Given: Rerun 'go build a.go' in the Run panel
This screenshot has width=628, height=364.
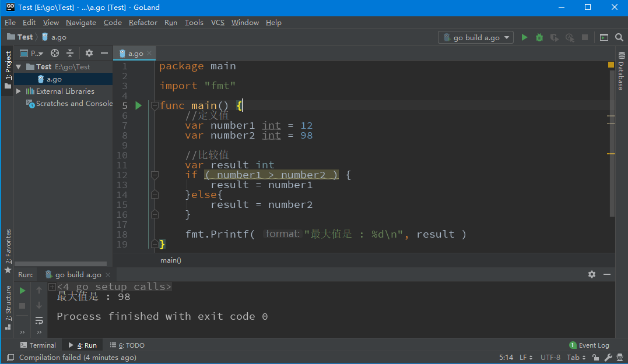Looking at the screenshot, I should point(22,289).
